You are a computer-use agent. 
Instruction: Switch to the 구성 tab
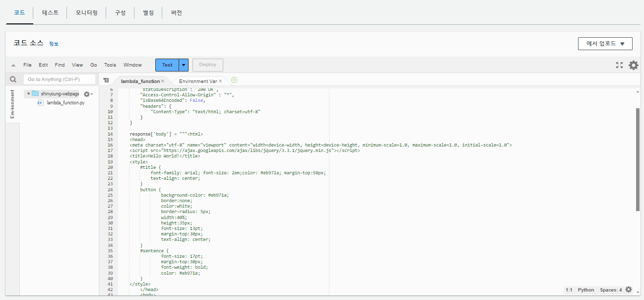coord(120,12)
